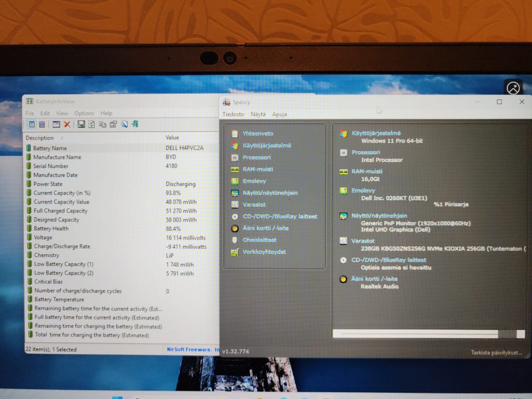Click Varastot heading in Speccy summary panel
532x399 pixels.
[x=362, y=241]
